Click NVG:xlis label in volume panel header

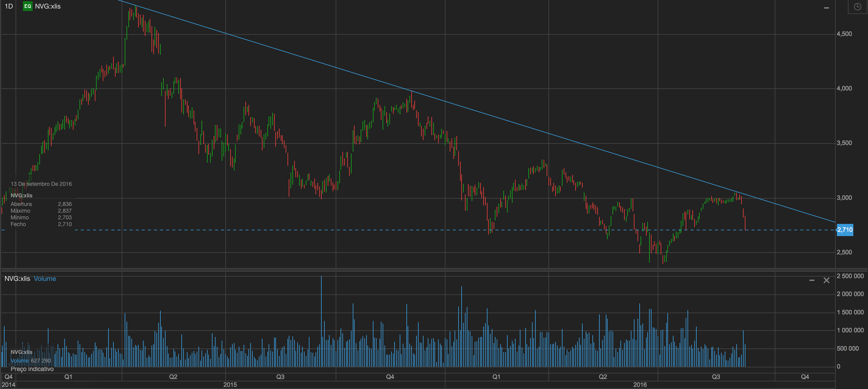17,278
